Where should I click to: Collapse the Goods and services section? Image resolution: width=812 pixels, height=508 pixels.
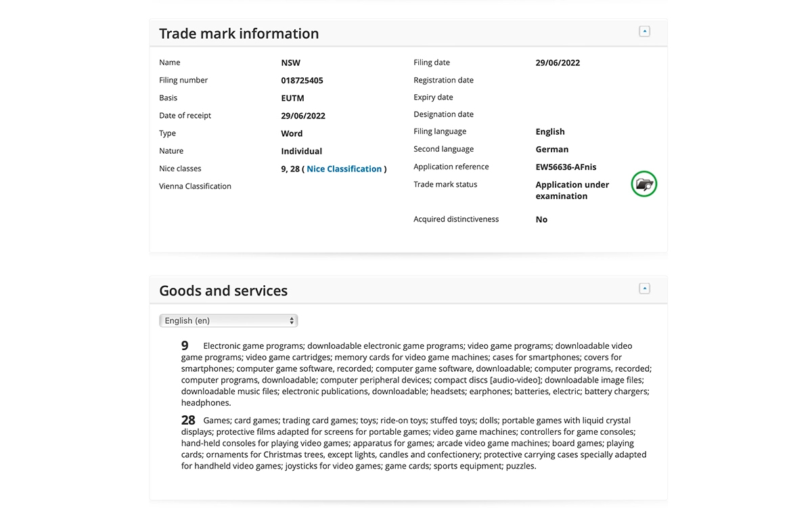tap(644, 289)
